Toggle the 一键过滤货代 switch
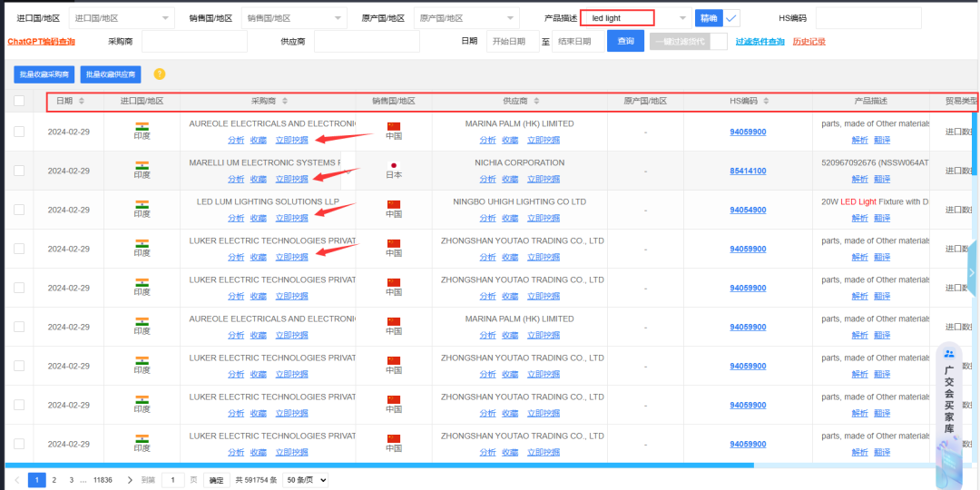 pyautogui.click(x=689, y=41)
